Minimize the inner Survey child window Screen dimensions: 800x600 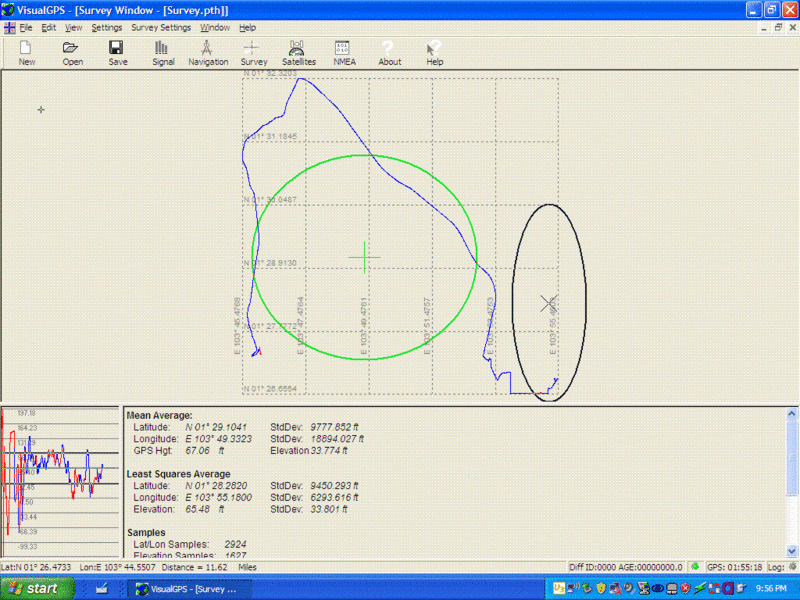764,28
